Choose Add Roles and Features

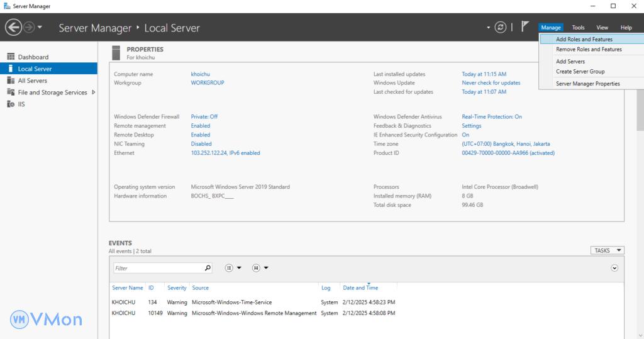tap(584, 39)
